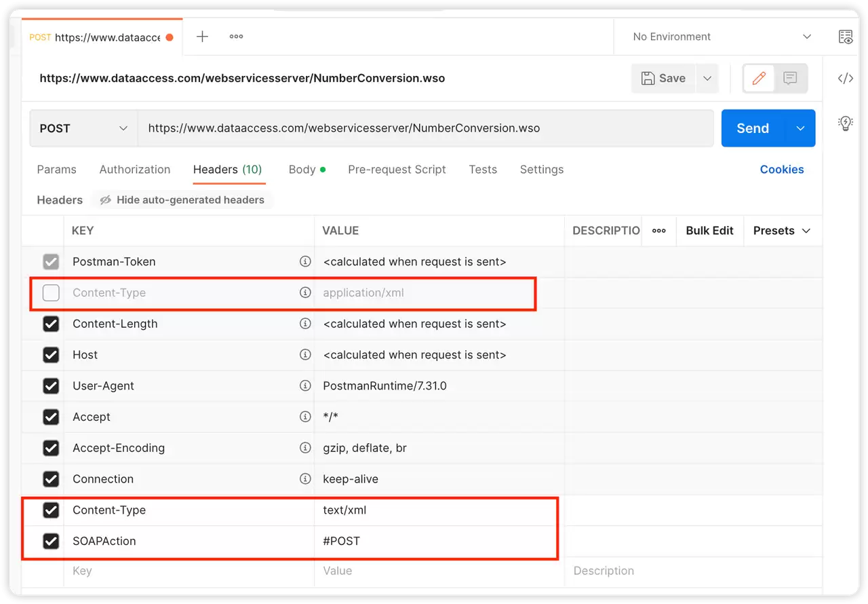This screenshot has height=604, width=868.
Task: Uncheck the text/xml Content-Type checkbox
Action: (51, 510)
